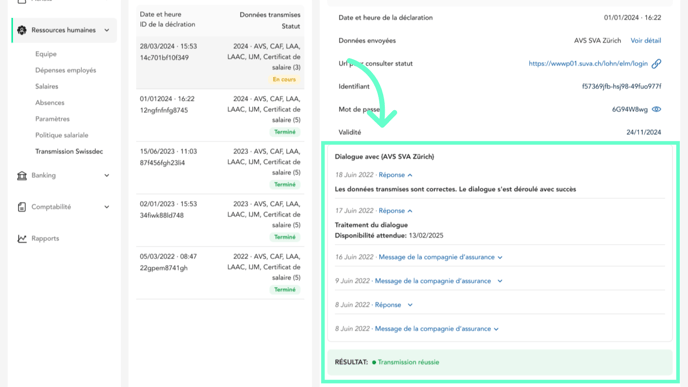Open Politique salariale page
The height and width of the screenshot is (387, 688).
click(61, 135)
